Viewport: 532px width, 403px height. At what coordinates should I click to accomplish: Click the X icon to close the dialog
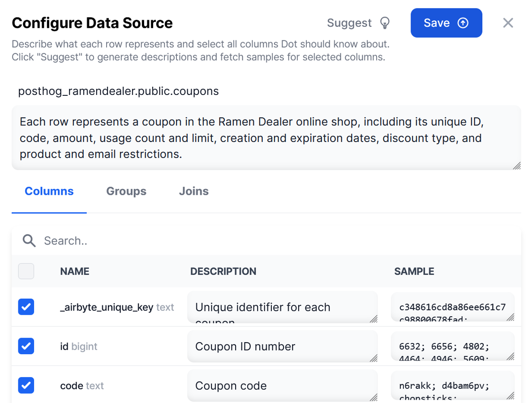click(x=508, y=22)
